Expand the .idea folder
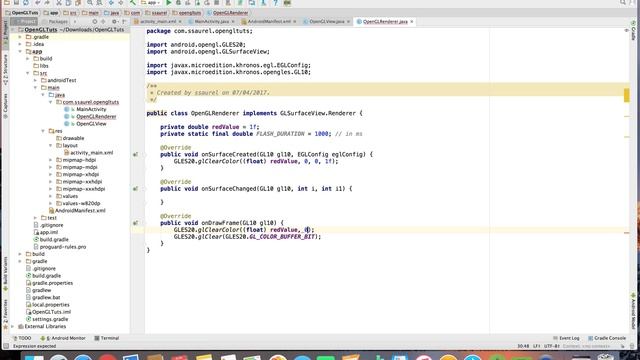The height and width of the screenshot is (360, 640). (20, 44)
